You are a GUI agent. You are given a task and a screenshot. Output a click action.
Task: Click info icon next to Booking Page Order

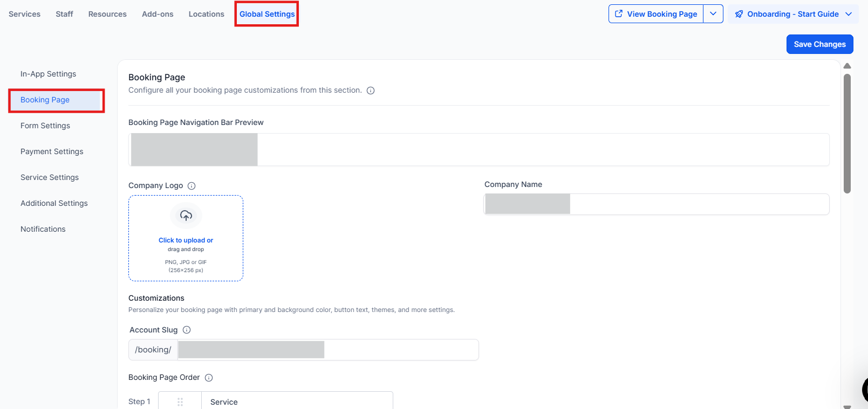coord(209,378)
